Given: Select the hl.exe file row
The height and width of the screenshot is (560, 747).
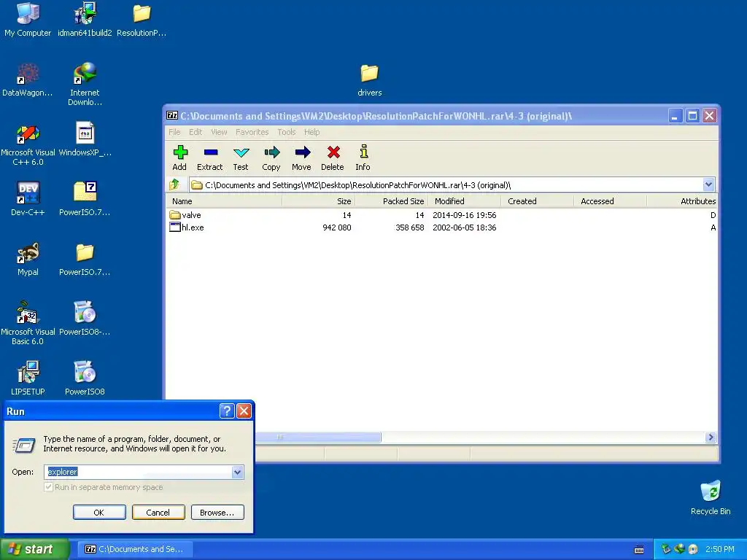Looking at the screenshot, I should pyautogui.click(x=442, y=227).
